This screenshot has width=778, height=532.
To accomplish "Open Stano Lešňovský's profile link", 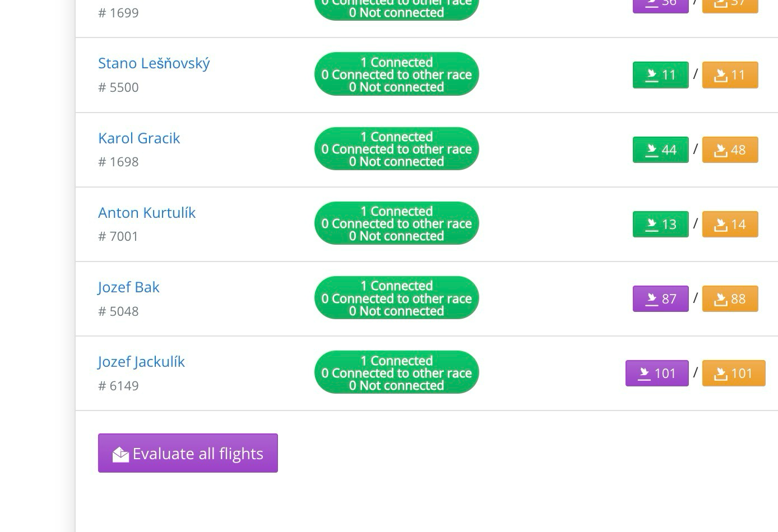I will coord(154,63).
